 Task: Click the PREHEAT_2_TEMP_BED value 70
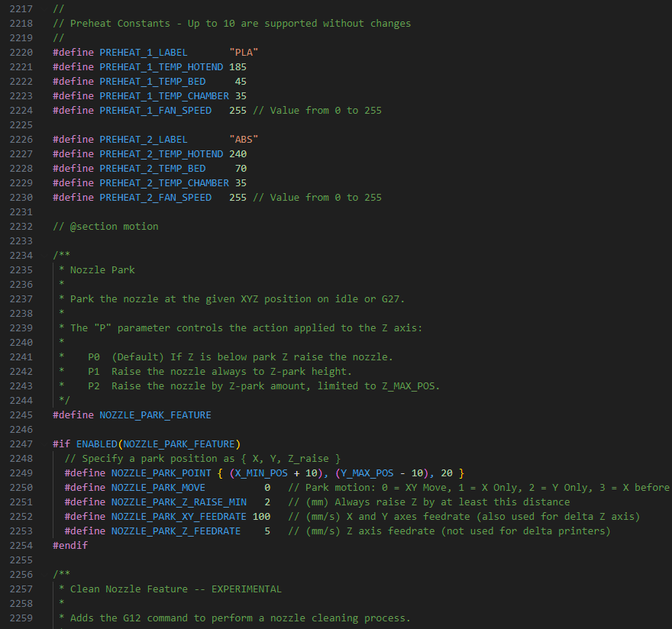(241, 169)
